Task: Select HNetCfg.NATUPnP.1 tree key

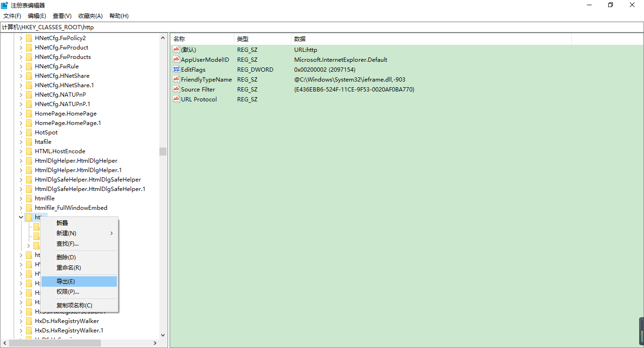Action: (x=62, y=104)
